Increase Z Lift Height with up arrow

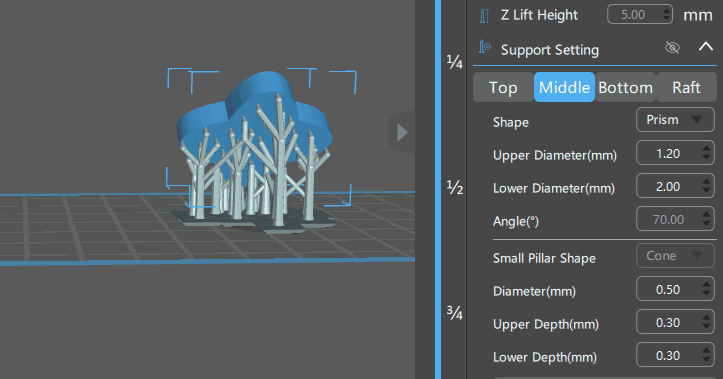666,10
